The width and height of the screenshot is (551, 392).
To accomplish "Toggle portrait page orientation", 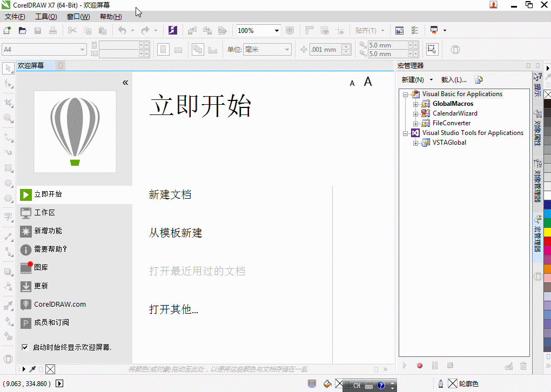I will click(163, 49).
